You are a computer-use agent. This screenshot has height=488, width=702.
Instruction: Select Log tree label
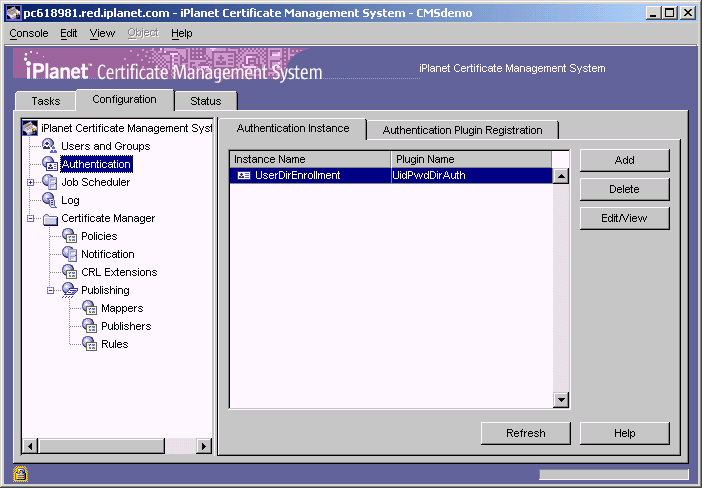(x=70, y=201)
